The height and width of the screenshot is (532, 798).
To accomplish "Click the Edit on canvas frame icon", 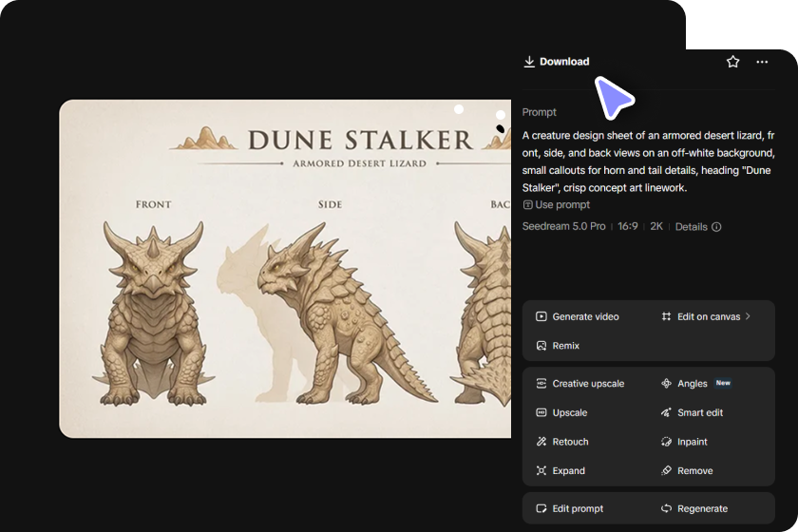I will pyautogui.click(x=666, y=316).
